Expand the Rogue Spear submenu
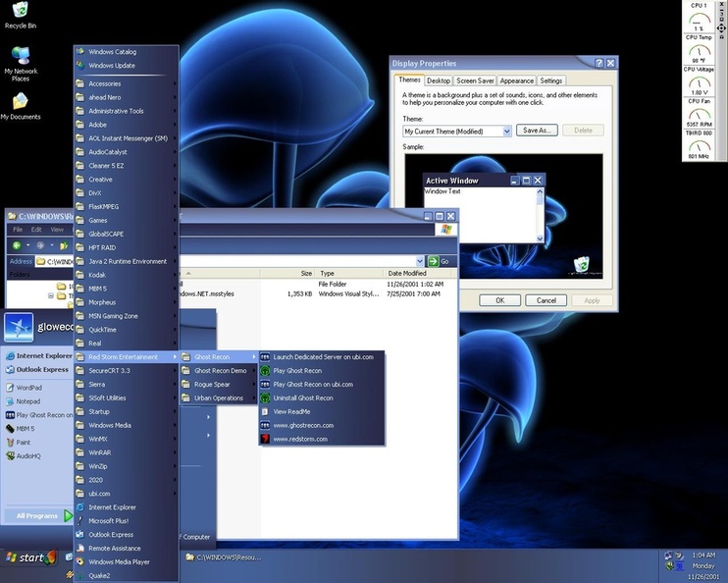728x583 pixels. tap(212, 385)
